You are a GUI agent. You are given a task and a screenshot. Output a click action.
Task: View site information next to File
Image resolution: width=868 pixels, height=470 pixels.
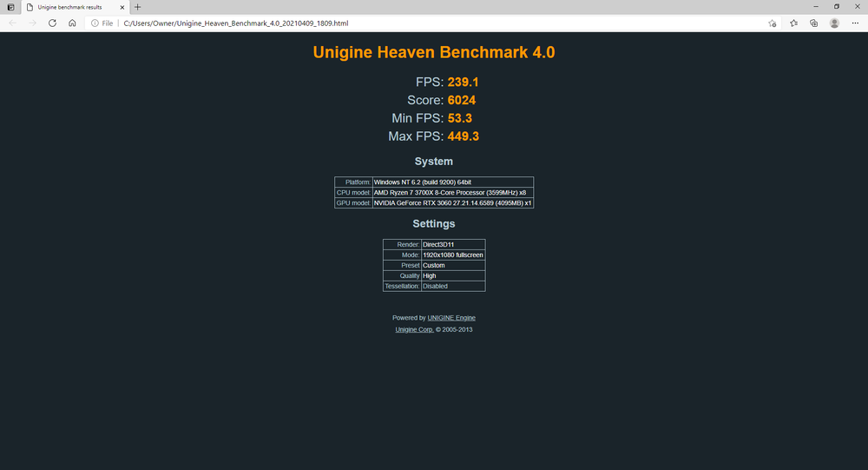click(94, 23)
